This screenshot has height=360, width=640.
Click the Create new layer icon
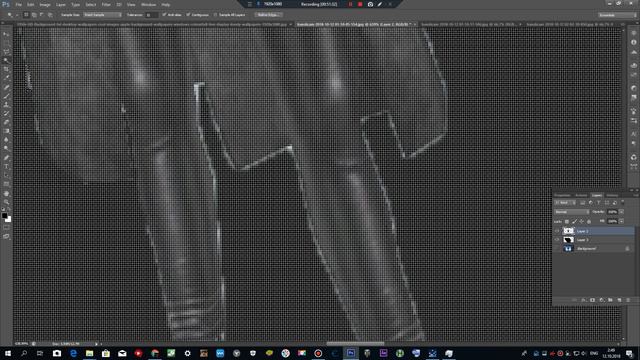619,300
